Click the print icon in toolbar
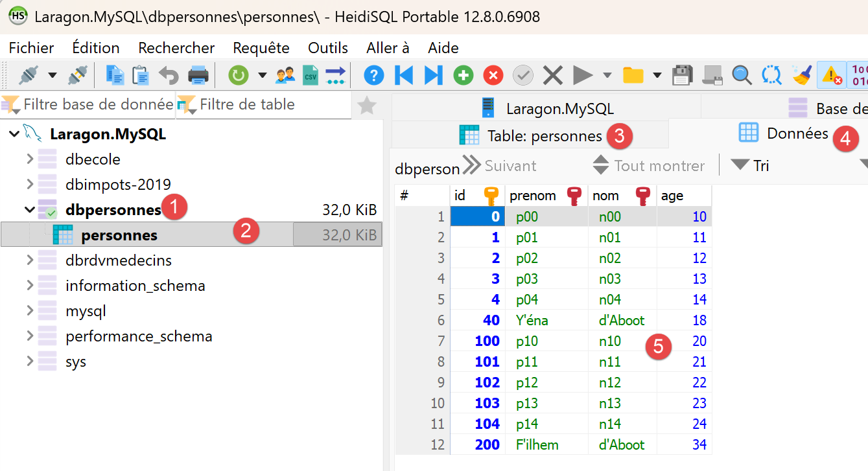The height and width of the screenshot is (471, 868). click(x=198, y=76)
